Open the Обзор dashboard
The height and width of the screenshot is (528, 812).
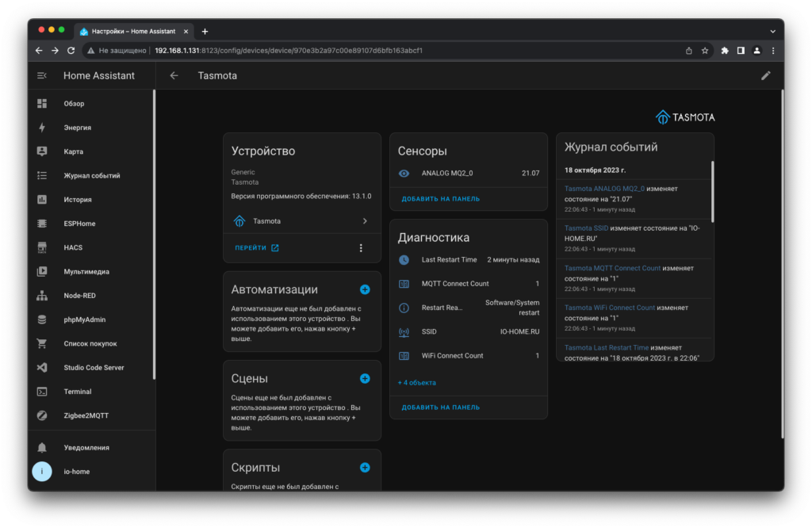pyautogui.click(x=91, y=104)
